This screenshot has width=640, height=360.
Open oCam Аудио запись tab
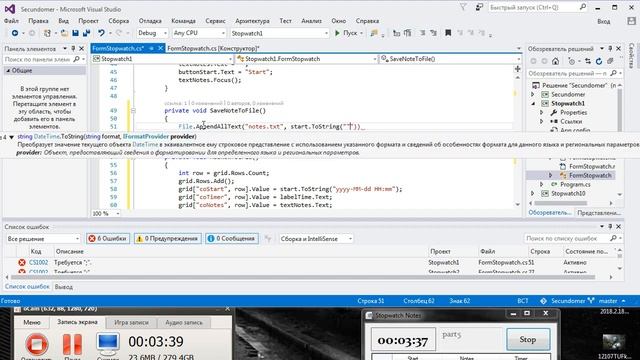click(x=184, y=322)
